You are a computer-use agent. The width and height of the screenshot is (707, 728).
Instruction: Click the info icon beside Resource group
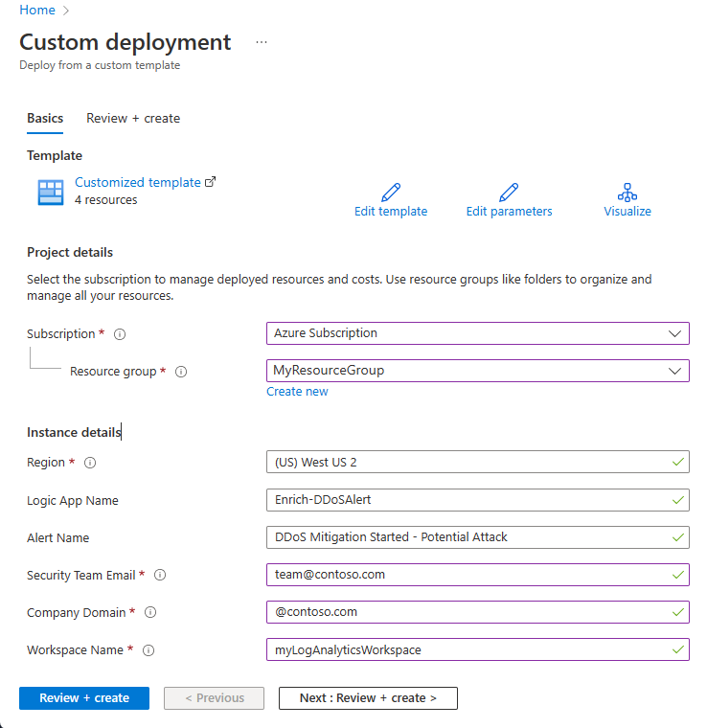click(x=181, y=372)
